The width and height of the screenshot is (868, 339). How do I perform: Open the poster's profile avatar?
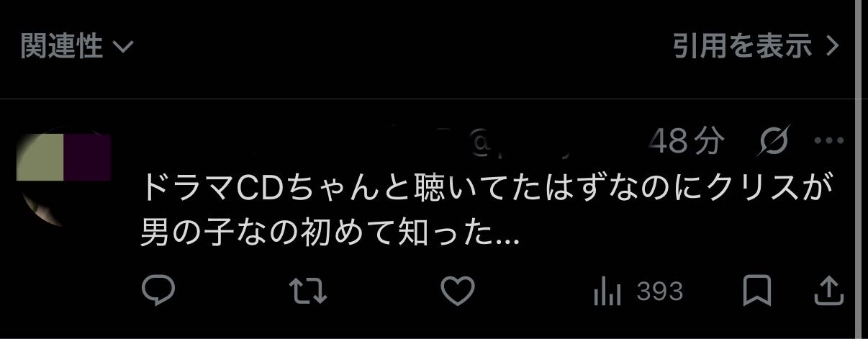pos(63,176)
